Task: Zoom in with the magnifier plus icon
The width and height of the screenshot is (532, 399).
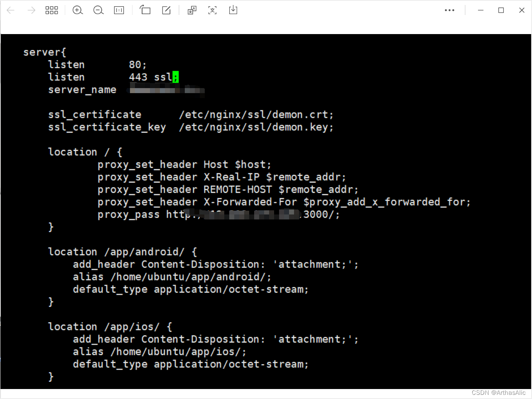Action: point(78,10)
